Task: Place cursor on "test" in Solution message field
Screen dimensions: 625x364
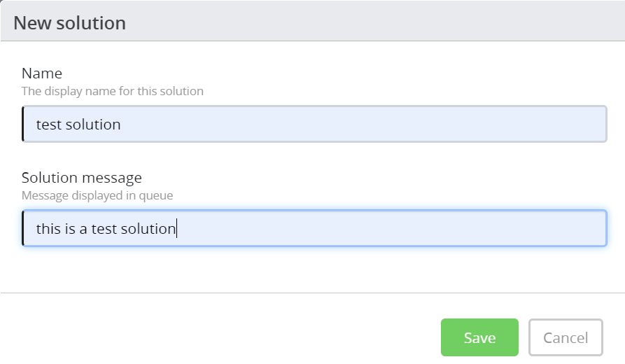Action: (104, 228)
